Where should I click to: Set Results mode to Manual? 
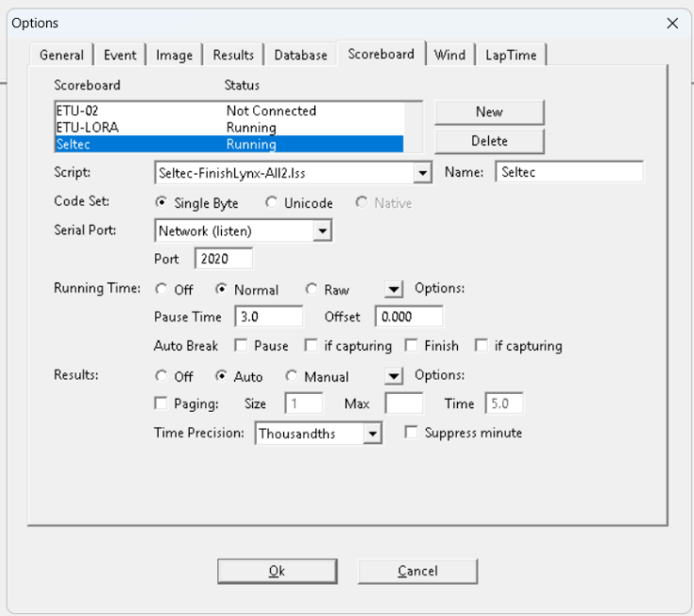click(291, 377)
